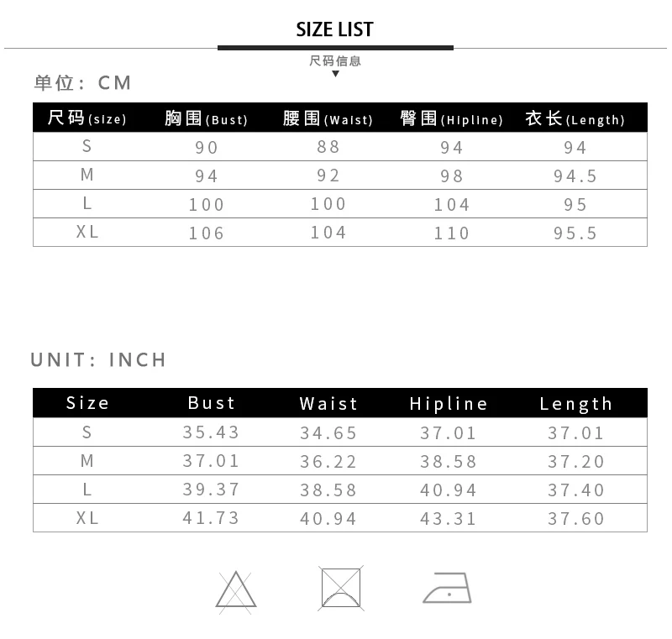Click the 臀围 (Hipline) column header
The width and height of the screenshot is (672, 639).
tap(451, 118)
